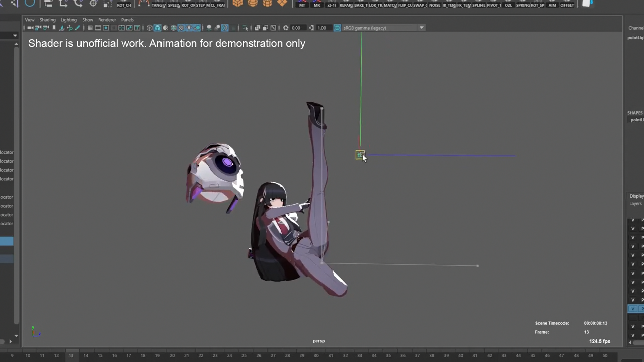Click the 124.5 fps readout

(x=600, y=341)
